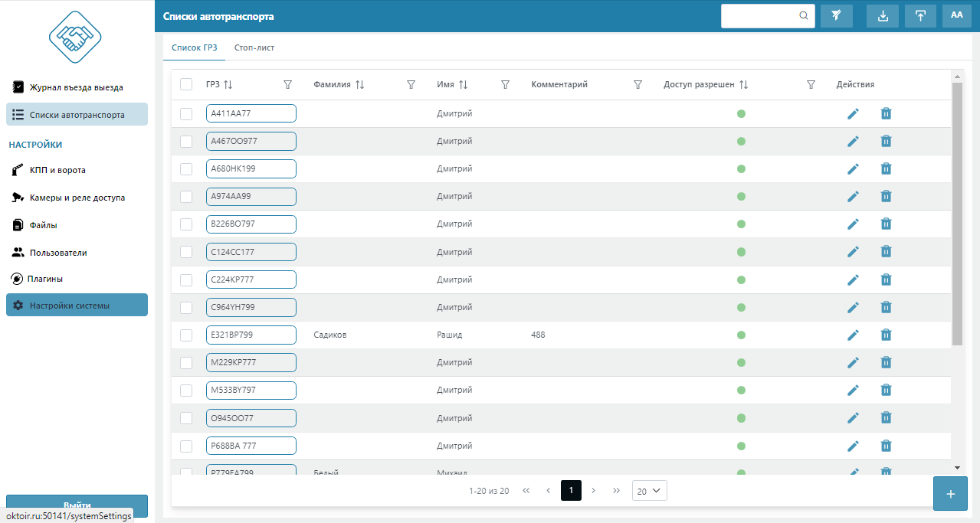The height and width of the screenshot is (523, 980).
Task: Tick the select-all checkbox in table header
Action: [186, 84]
